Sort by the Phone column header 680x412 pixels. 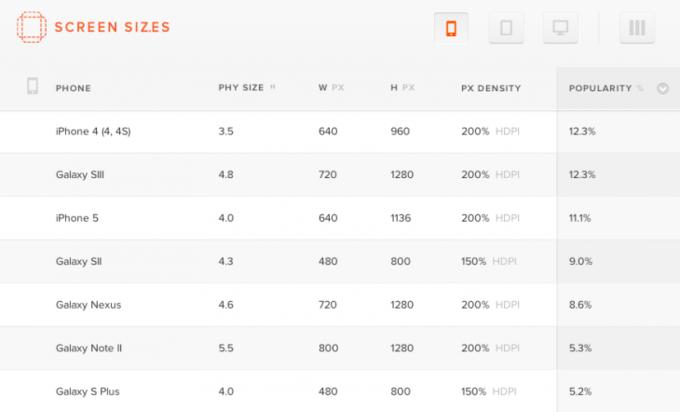click(73, 88)
